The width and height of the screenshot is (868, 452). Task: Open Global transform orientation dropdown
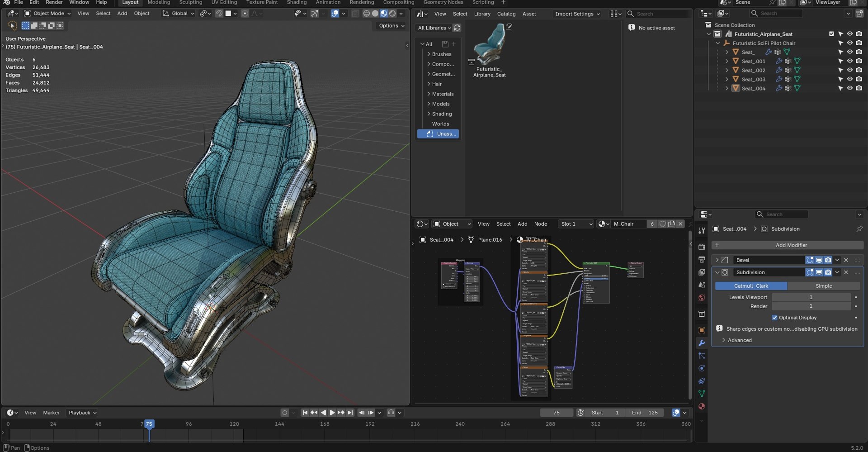(178, 14)
